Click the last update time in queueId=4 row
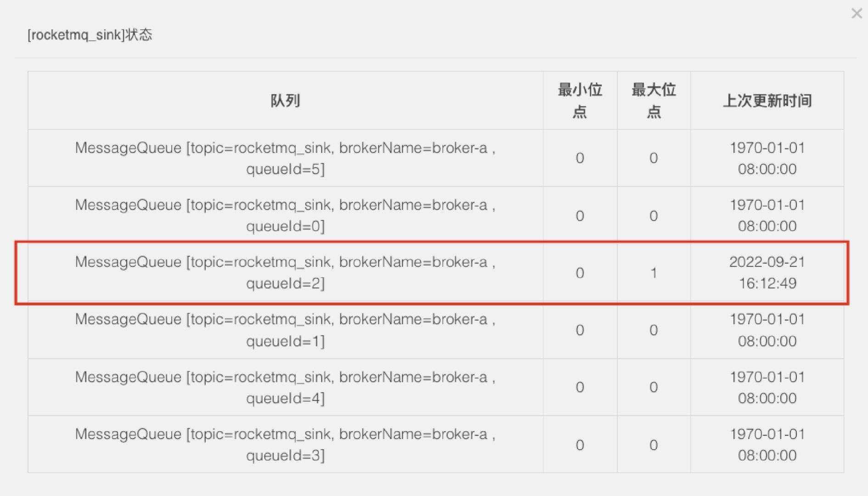This screenshot has height=496, width=868. click(767, 387)
